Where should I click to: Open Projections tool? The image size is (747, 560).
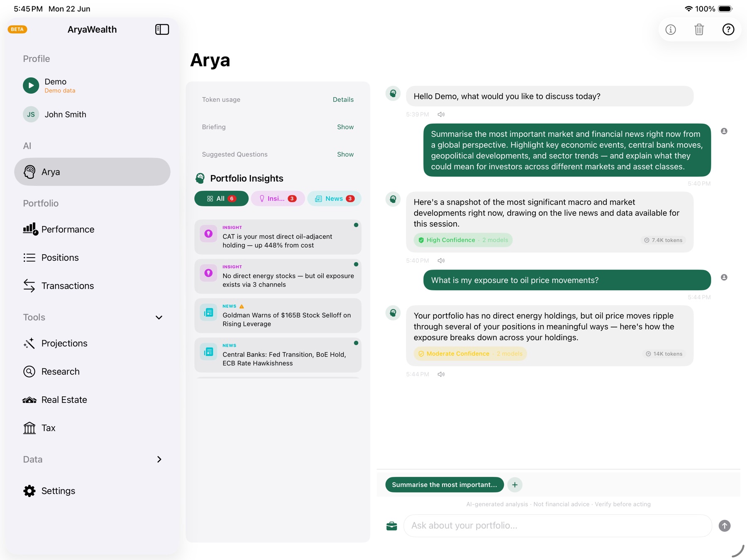(92, 343)
